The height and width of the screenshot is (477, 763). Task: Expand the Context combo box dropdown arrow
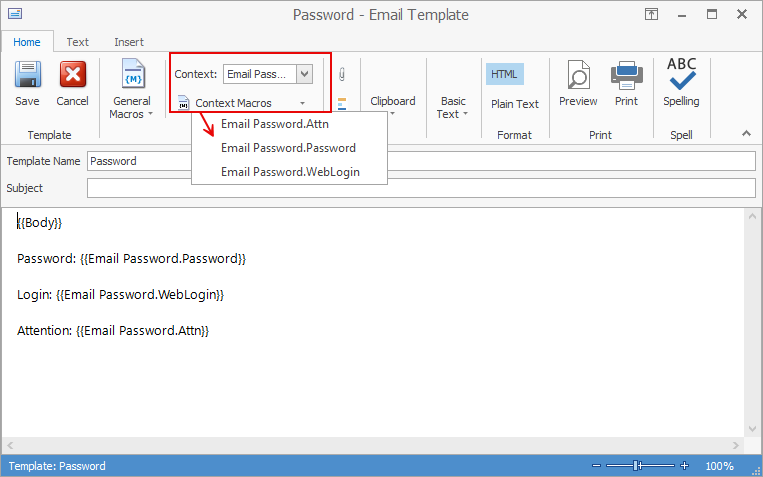[305, 74]
